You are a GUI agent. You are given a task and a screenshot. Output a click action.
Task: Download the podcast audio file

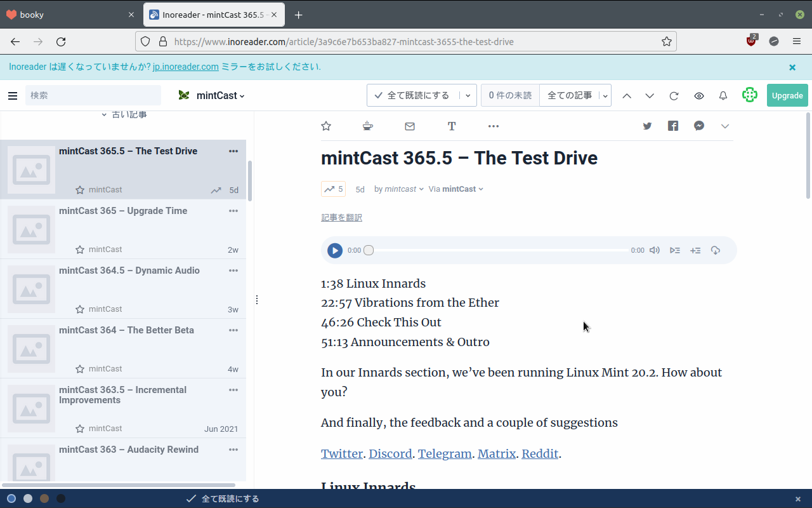click(716, 250)
